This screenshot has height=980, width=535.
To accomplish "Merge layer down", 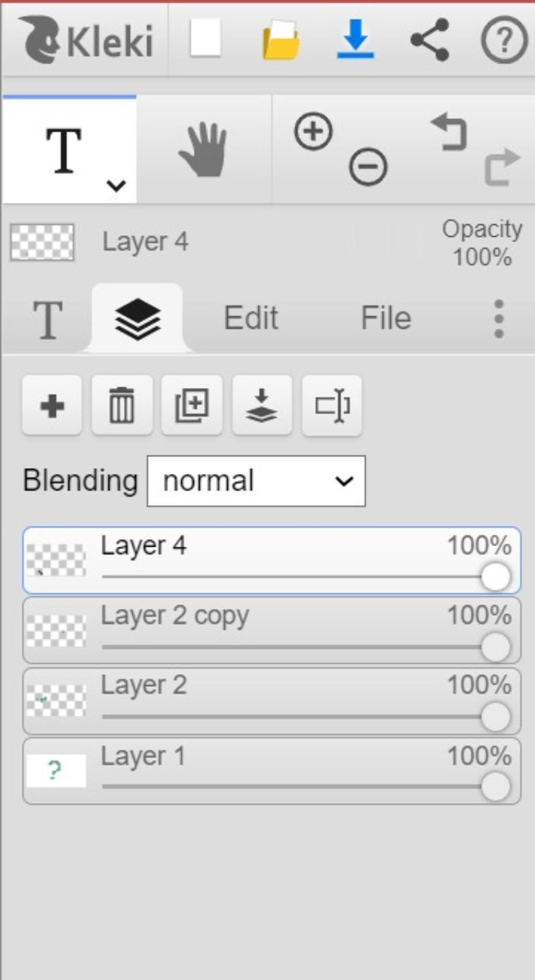I will [x=262, y=406].
